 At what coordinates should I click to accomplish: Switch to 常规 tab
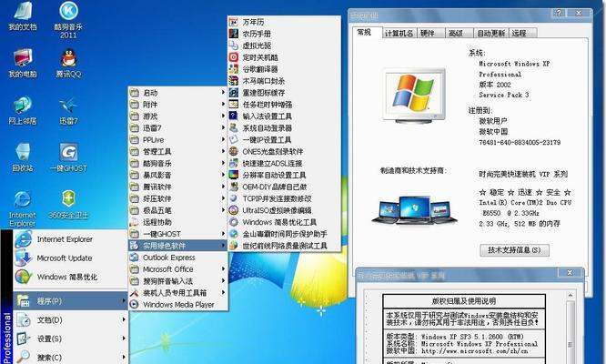368,32
